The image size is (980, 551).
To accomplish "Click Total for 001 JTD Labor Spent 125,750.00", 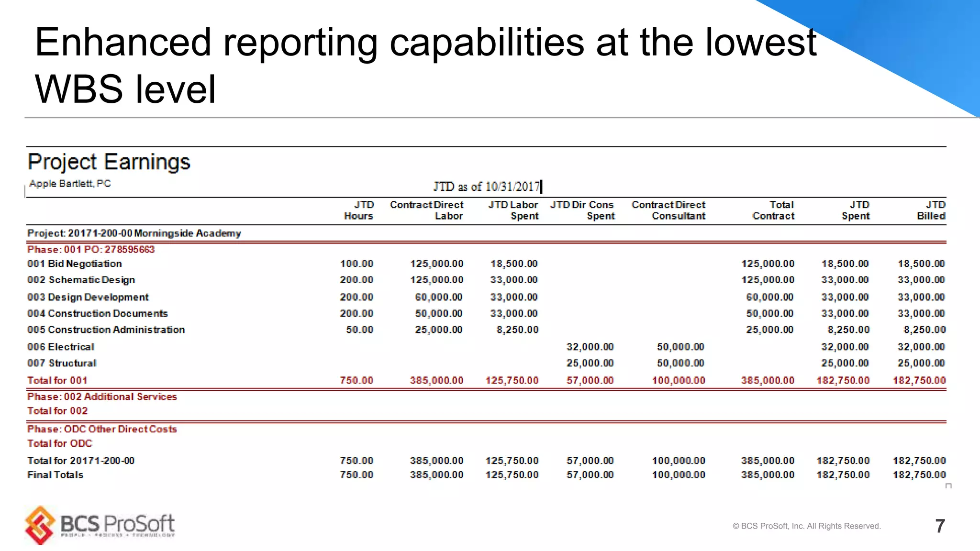I will 512,381.
